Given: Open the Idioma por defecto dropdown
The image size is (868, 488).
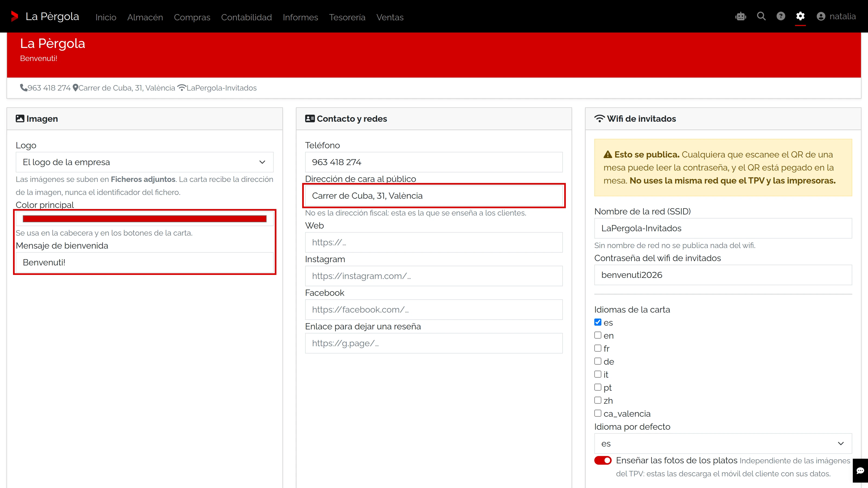Looking at the screenshot, I should pyautogui.click(x=723, y=444).
